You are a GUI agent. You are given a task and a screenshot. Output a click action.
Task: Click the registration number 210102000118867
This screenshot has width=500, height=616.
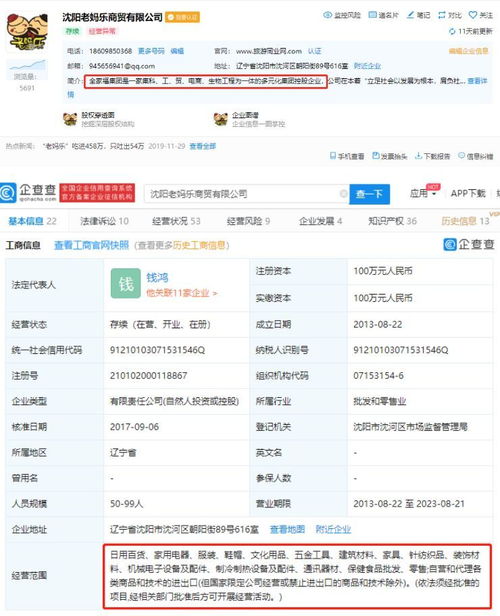pos(148,376)
